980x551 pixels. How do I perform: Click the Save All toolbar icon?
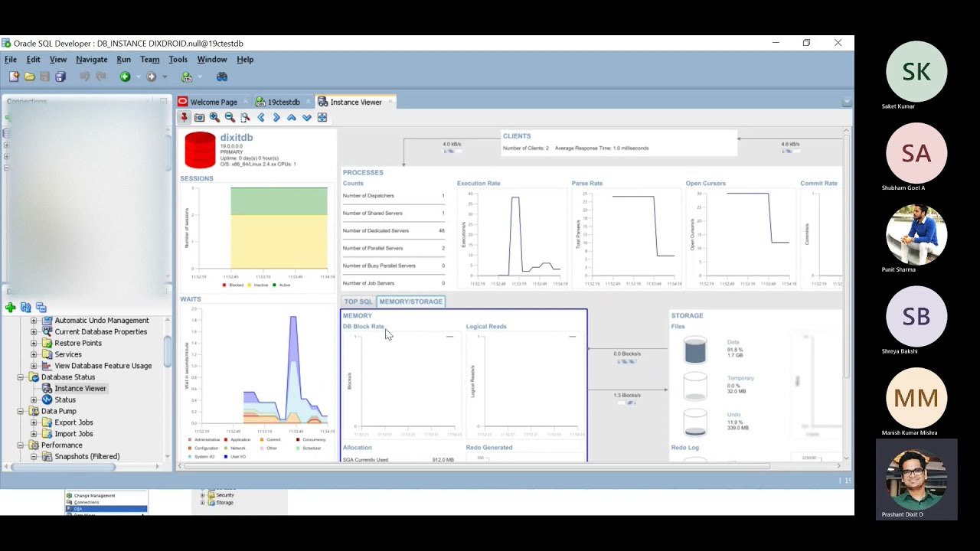(60, 77)
